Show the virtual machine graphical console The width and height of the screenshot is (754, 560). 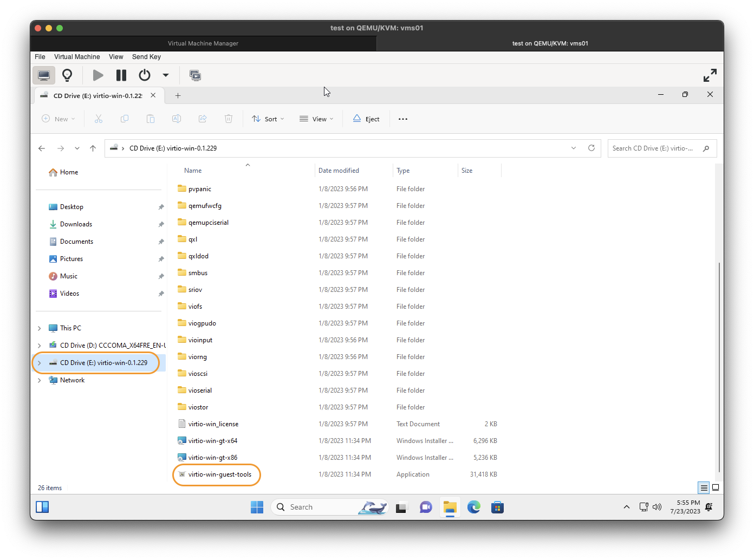[x=44, y=75]
